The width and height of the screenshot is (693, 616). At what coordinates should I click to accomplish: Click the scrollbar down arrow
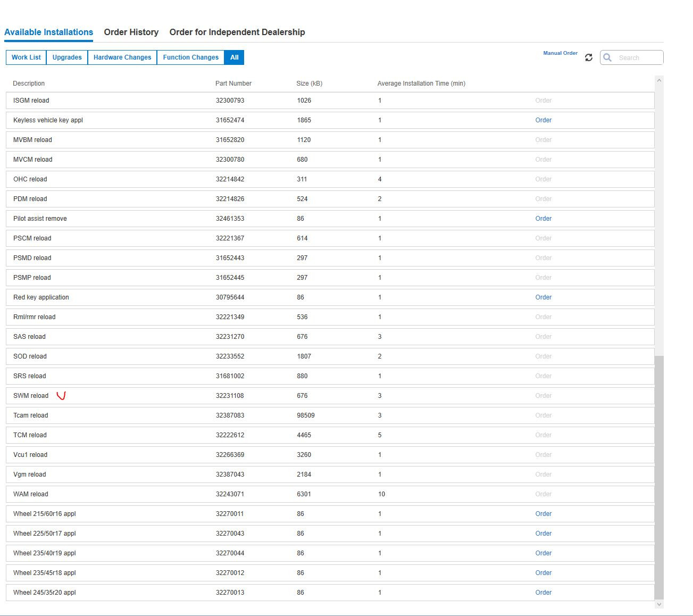pyautogui.click(x=659, y=604)
